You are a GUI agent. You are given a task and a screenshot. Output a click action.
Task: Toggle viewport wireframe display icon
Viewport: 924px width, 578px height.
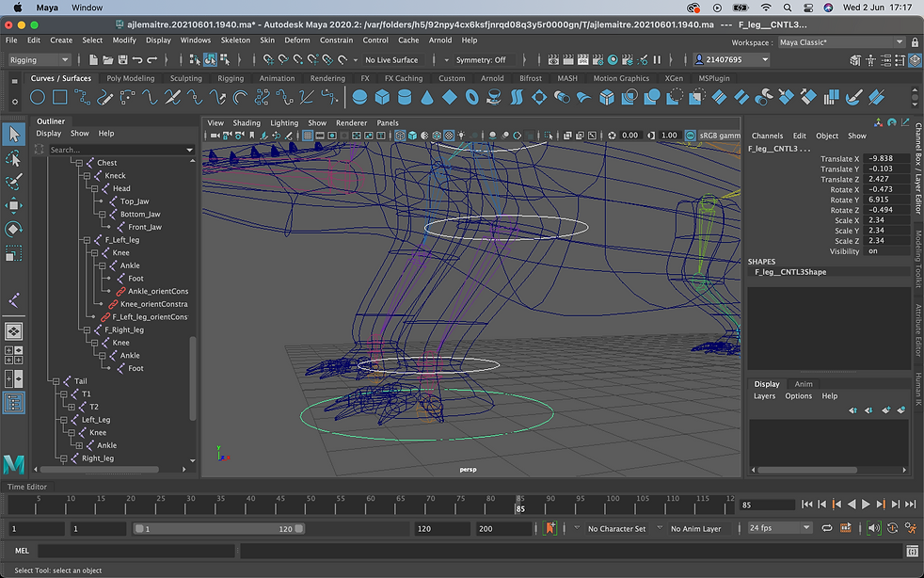(400, 136)
